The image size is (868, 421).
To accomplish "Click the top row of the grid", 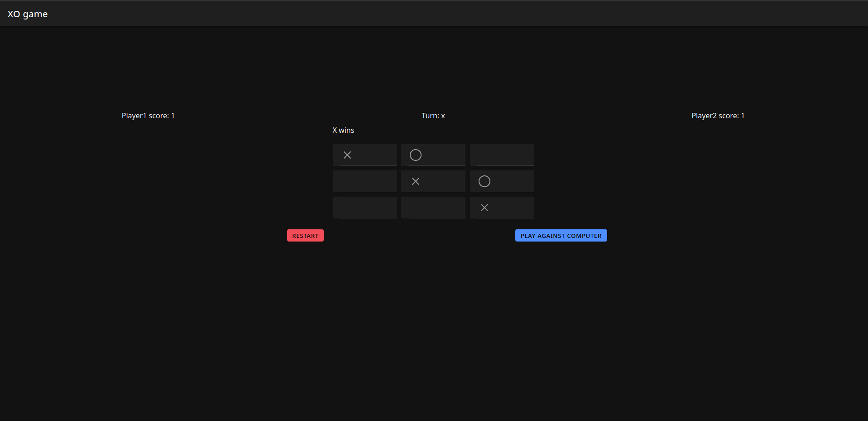I will click(x=433, y=155).
